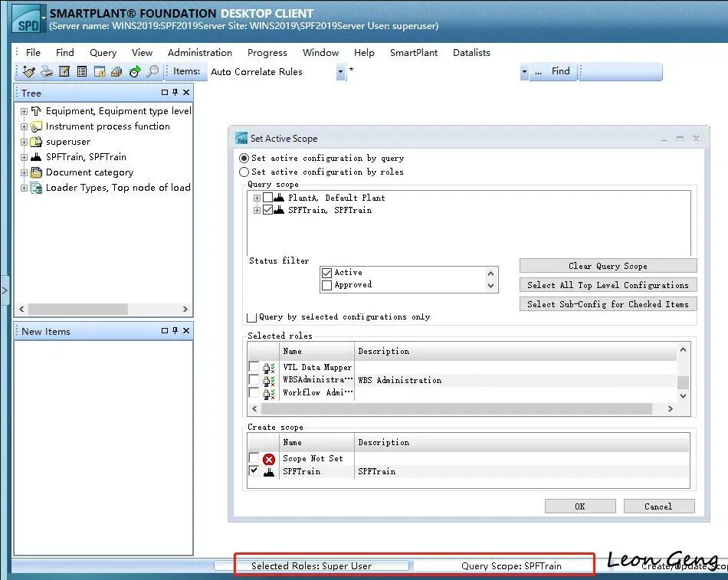Image resolution: width=728 pixels, height=580 pixels.
Task: Click the window with warning badge icon
Action: [x=100, y=71]
